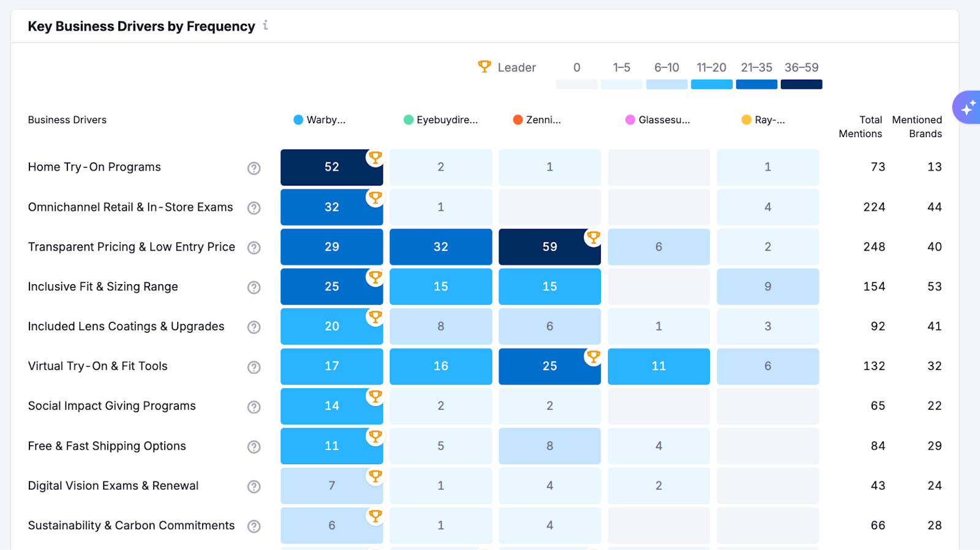The image size is (980, 550).
Task: Click the trophy on Zenni's Virtual Try-On cell
Action: pyautogui.click(x=593, y=356)
